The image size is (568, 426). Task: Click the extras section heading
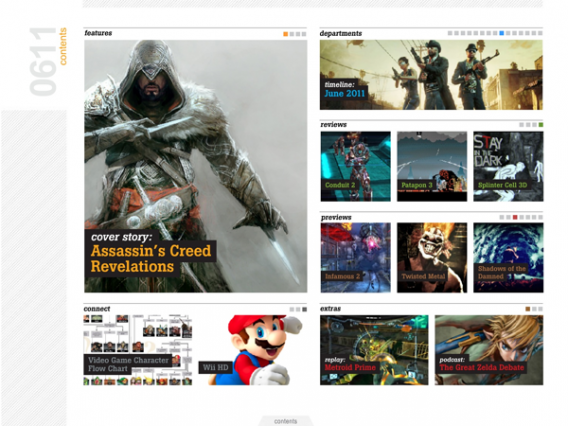click(x=330, y=309)
